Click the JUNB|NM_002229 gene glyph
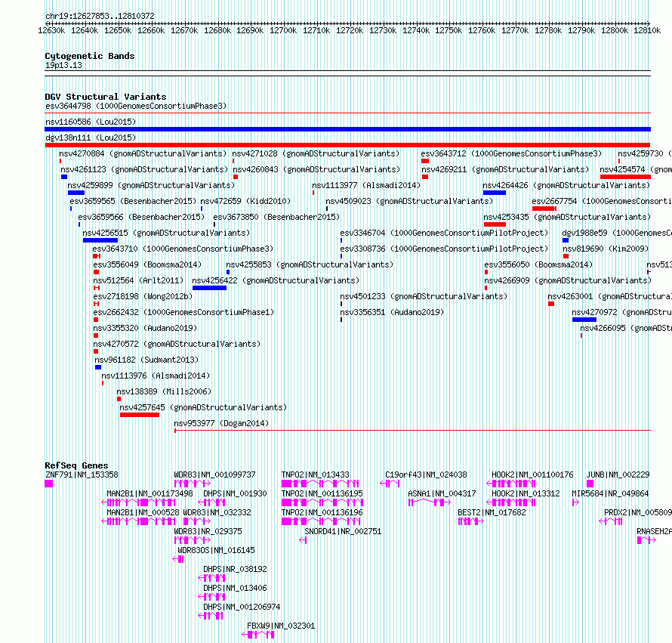The width and height of the screenshot is (672, 643). pyautogui.click(x=590, y=484)
